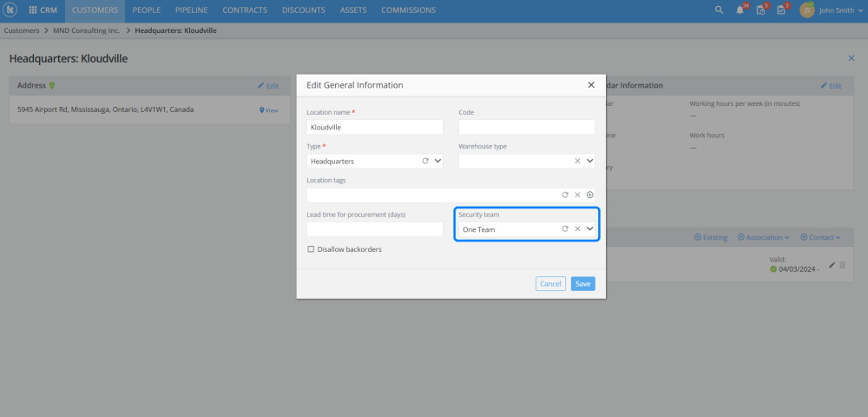Clear the Warehouse type field

click(577, 161)
